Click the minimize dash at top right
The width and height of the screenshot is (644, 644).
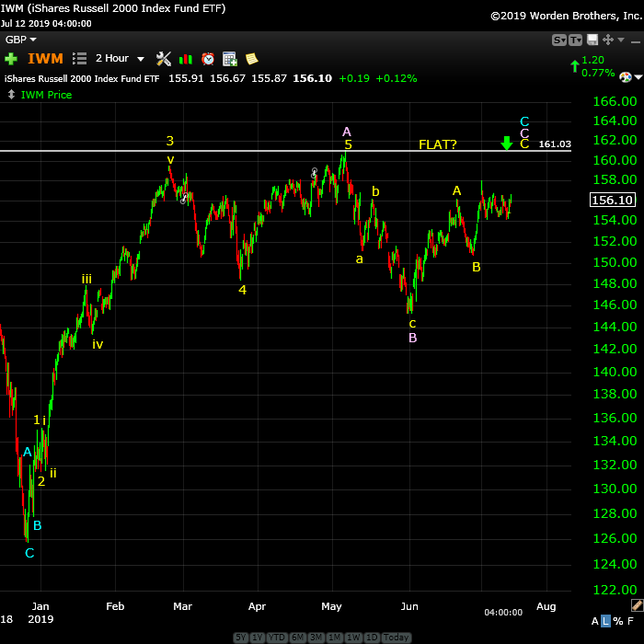[x=636, y=41]
